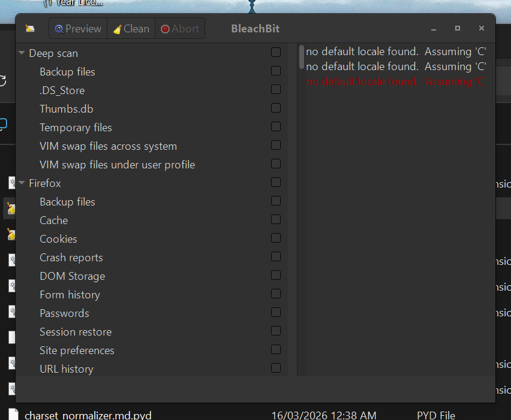The width and height of the screenshot is (511, 420).
Task: Click the Clean button
Action: coord(131,29)
